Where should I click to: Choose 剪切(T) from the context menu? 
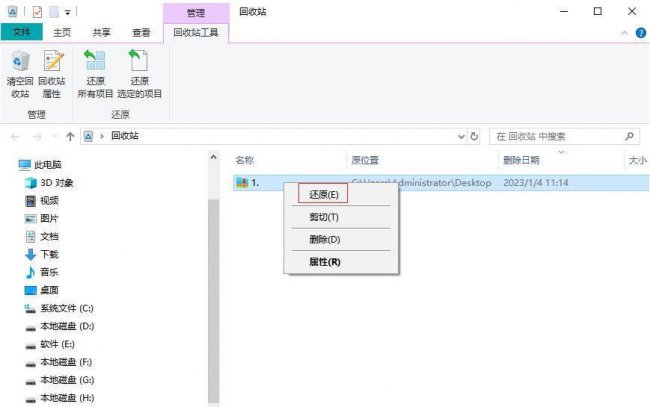tap(324, 217)
